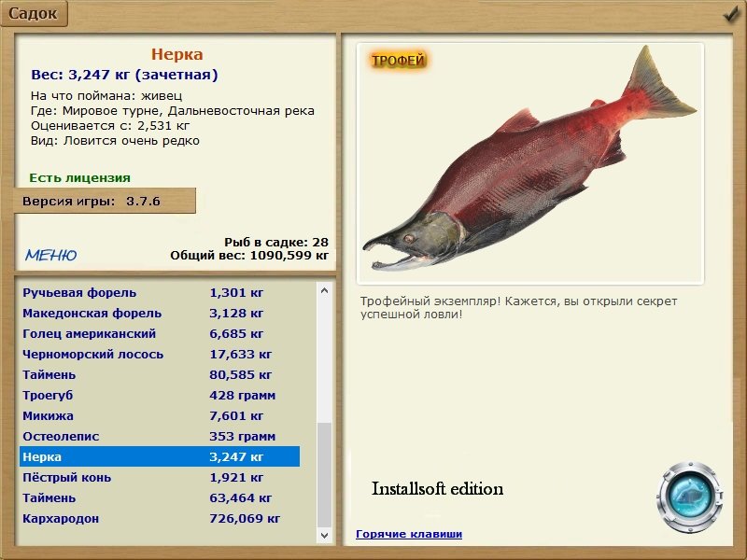Open the porthole fish icon
This screenshot has width=747, height=560.
pyautogui.click(x=689, y=497)
